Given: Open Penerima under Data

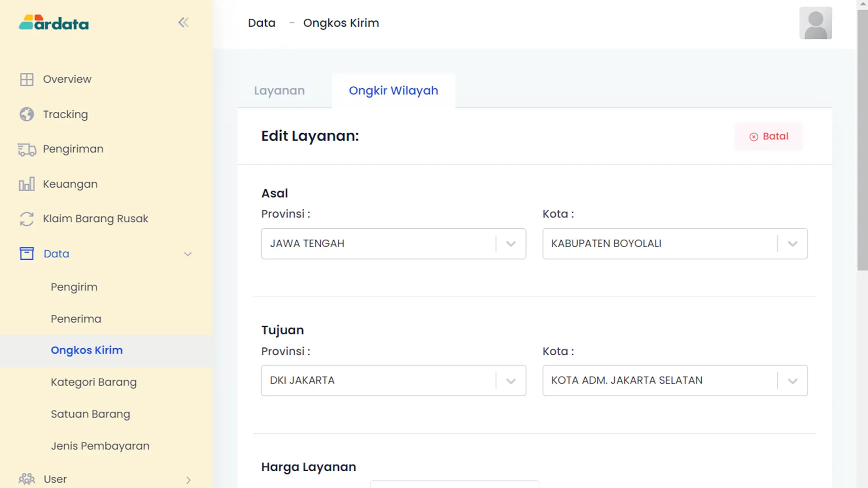Looking at the screenshot, I should (x=76, y=319).
